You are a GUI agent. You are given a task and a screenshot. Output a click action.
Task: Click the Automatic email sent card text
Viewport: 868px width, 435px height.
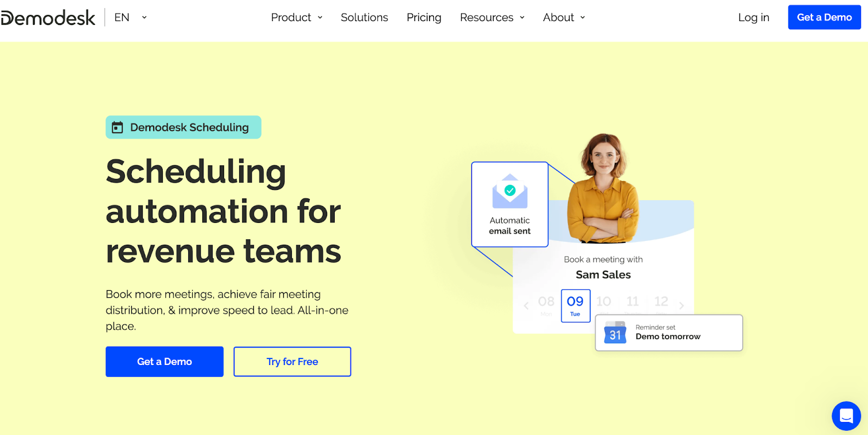point(510,226)
